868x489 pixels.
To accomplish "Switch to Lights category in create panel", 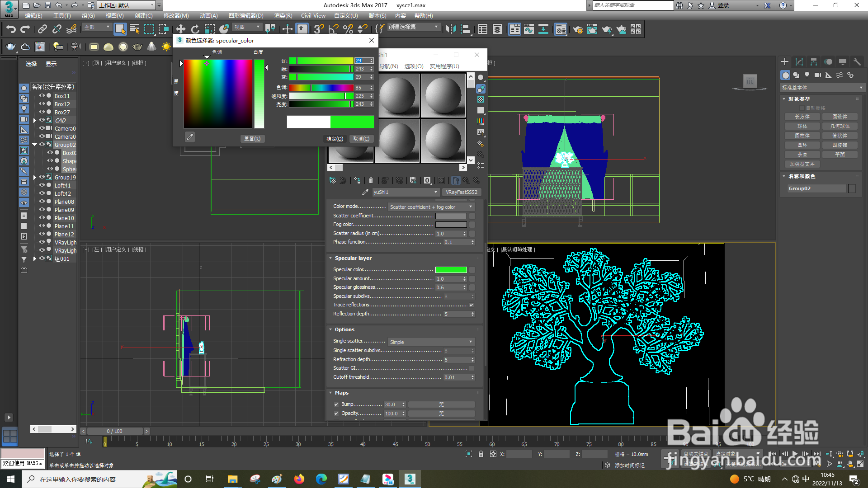I will click(x=807, y=75).
